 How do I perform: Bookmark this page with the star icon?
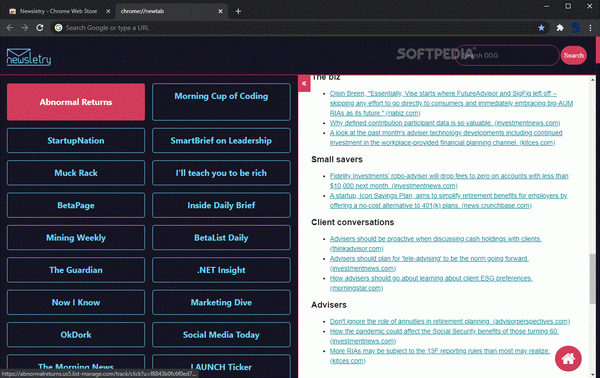541,28
